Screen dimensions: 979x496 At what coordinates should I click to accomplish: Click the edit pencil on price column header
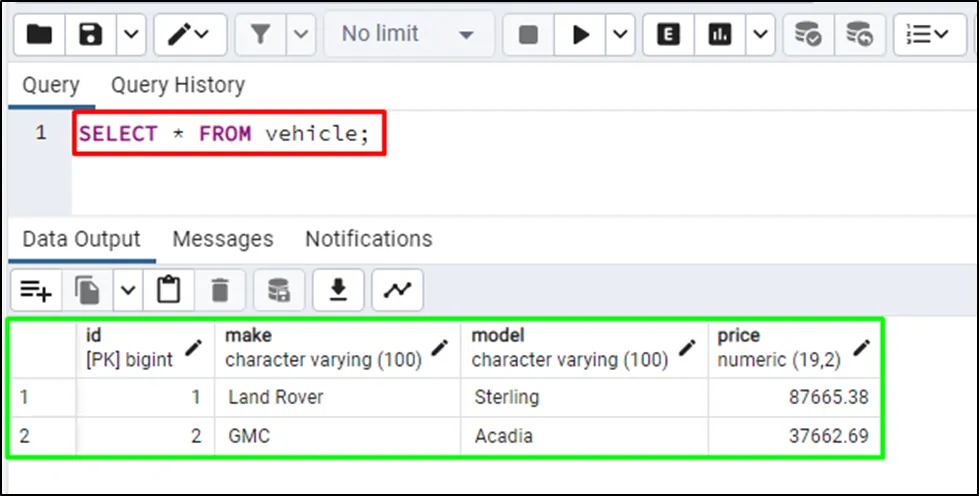coord(861,348)
